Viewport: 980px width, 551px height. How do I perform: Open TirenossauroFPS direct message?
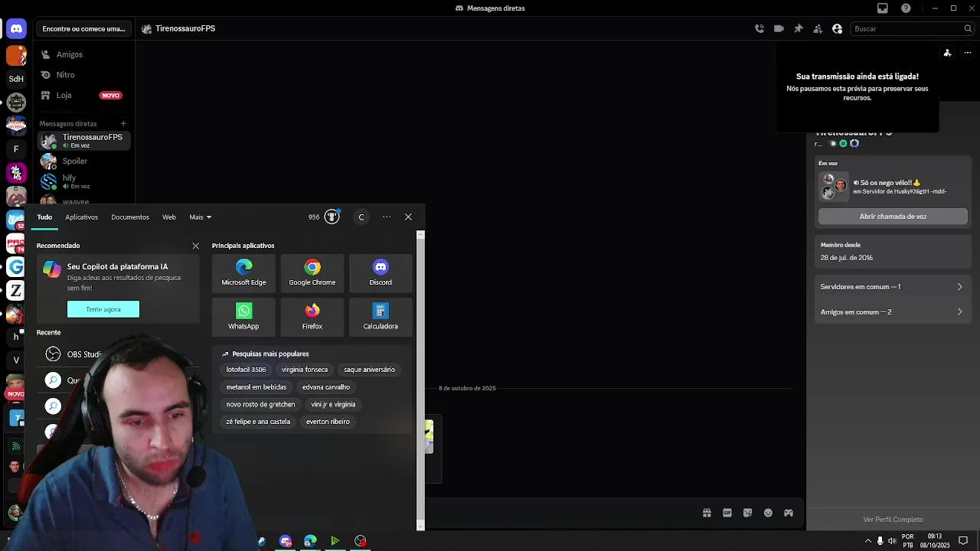click(83, 141)
